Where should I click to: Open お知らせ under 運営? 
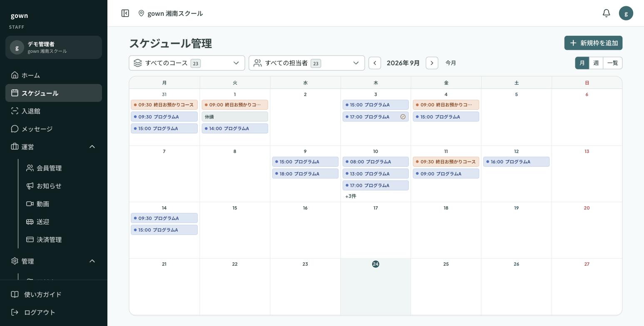click(x=61, y=186)
